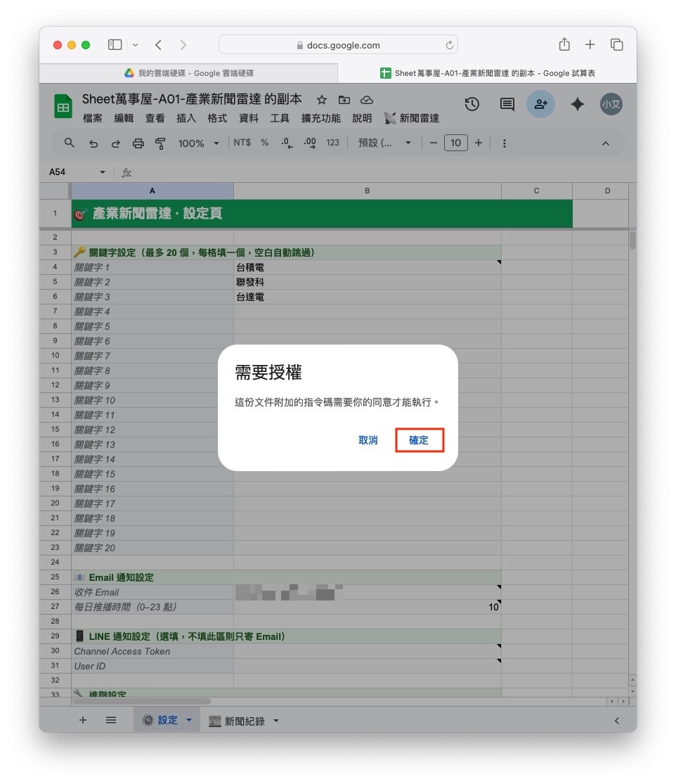Screen dimensions: 676x784
Task: Open the version history clock icon
Action: click(x=472, y=104)
